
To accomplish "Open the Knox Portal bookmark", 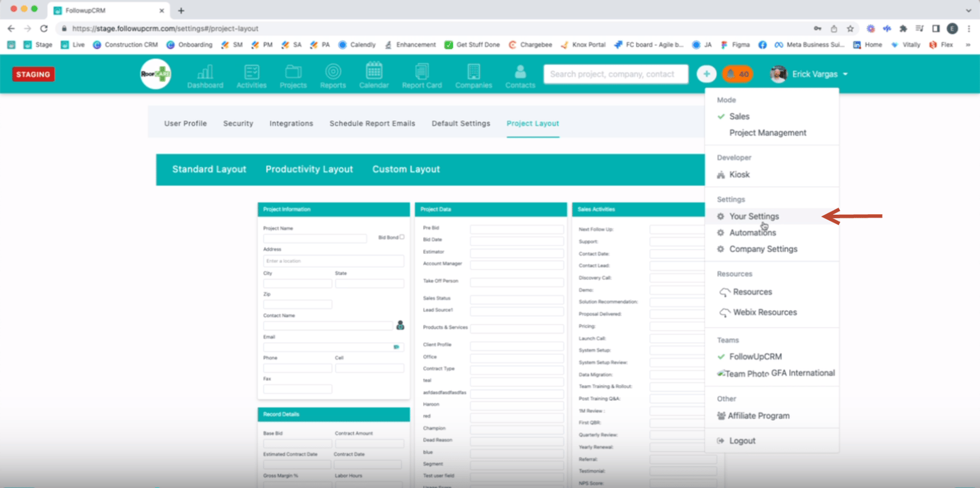I will point(583,44).
